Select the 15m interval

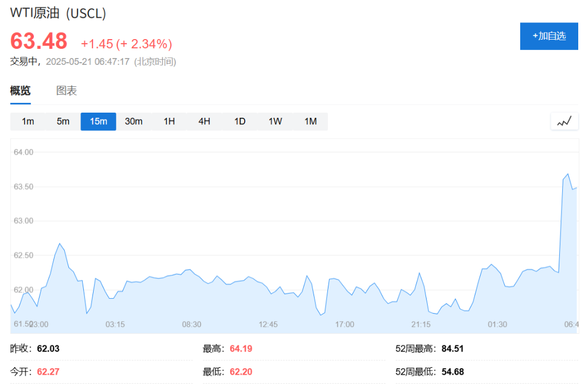pos(98,122)
